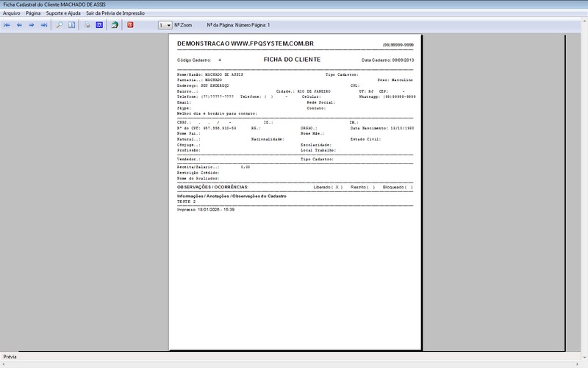Click Vendedor field label
The width and height of the screenshot is (588, 368).
pyautogui.click(x=189, y=159)
